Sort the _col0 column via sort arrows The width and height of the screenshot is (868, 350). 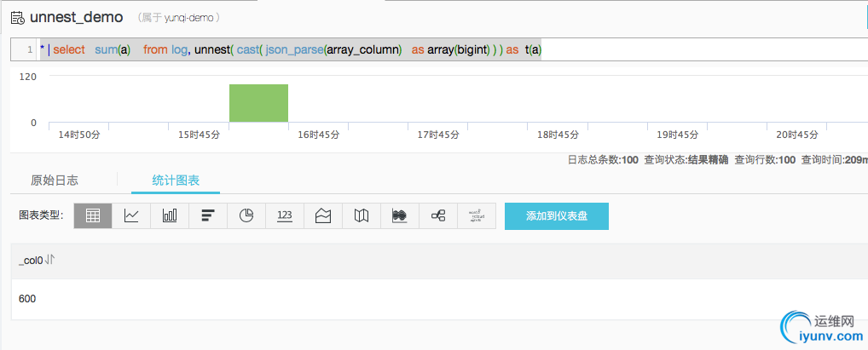pos(49,260)
